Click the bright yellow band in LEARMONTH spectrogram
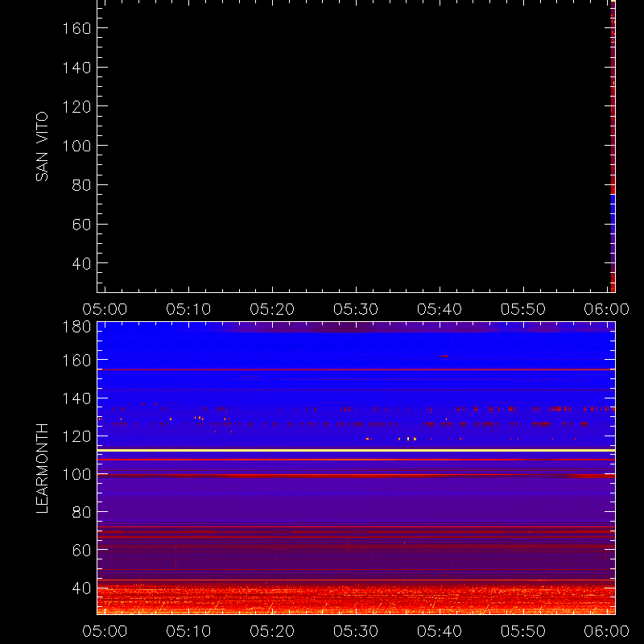The width and height of the screenshot is (644, 644). 356,451
